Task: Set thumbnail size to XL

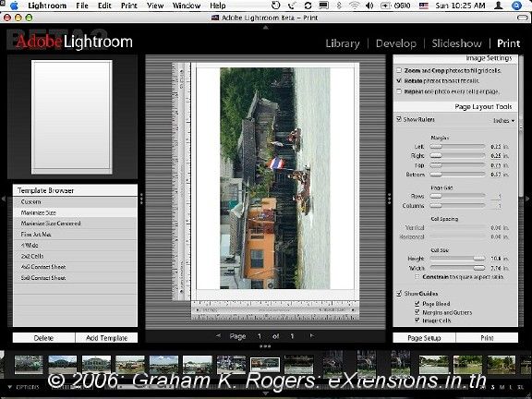Action: pos(520,387)
